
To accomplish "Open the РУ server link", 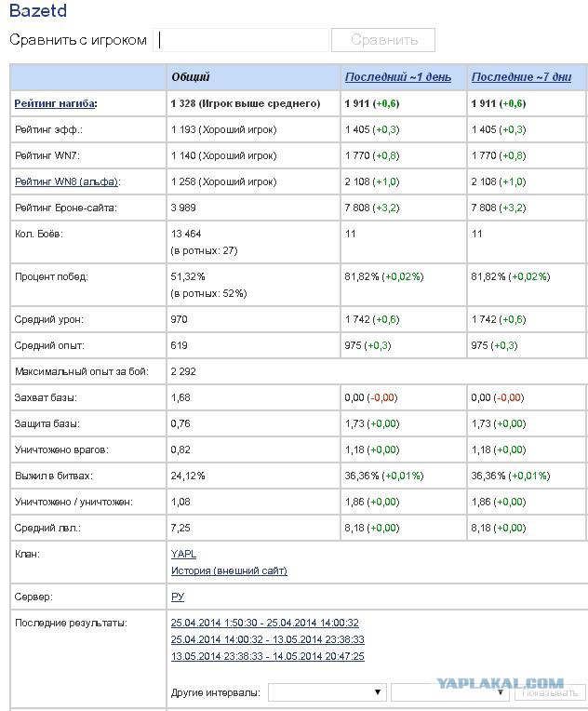I will [x=178, y=597].
